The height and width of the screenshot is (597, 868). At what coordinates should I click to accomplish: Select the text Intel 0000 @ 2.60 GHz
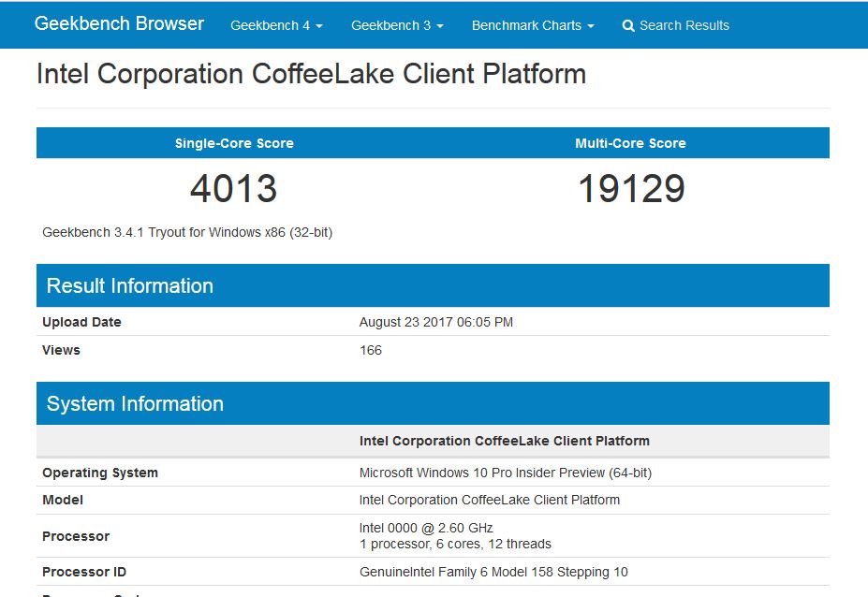point(426,528)
